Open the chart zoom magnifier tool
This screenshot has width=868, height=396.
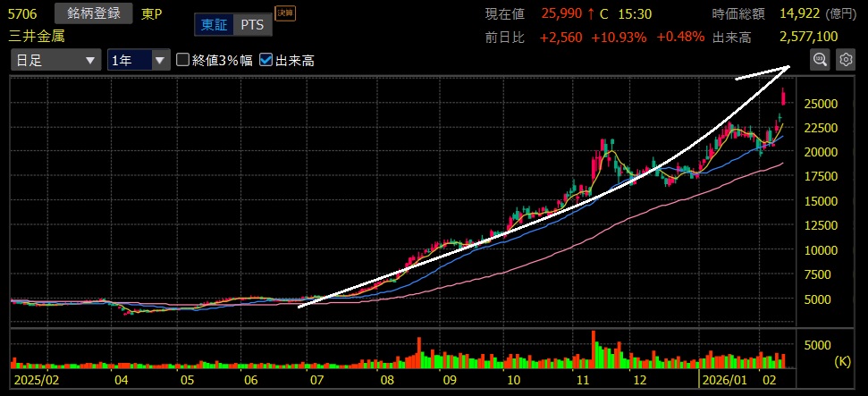point(820,60)
